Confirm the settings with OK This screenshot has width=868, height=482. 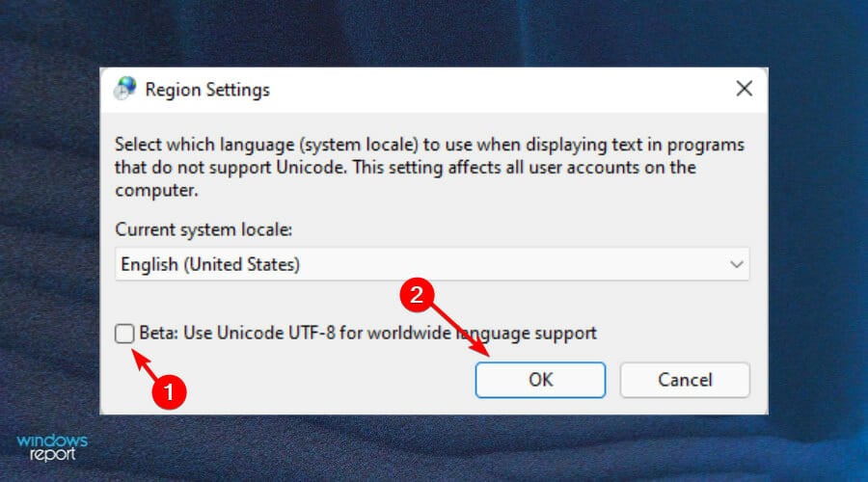click(540, 380)
